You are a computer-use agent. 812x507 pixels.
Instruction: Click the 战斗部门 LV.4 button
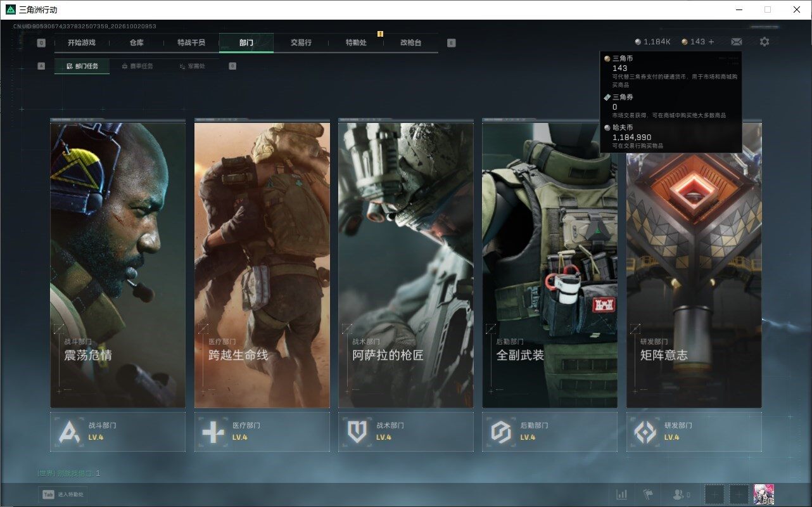point(118,432)
